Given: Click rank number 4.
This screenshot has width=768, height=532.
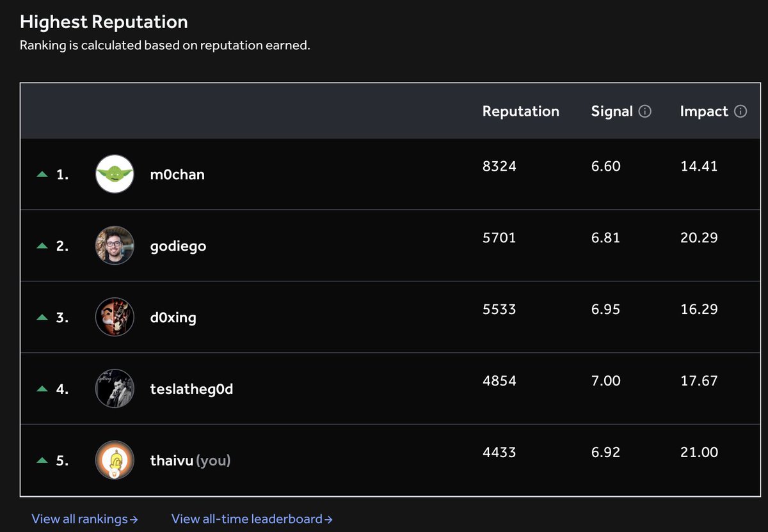Looking at the screenshot, I should pyautogui.click(x=62, y=389).
